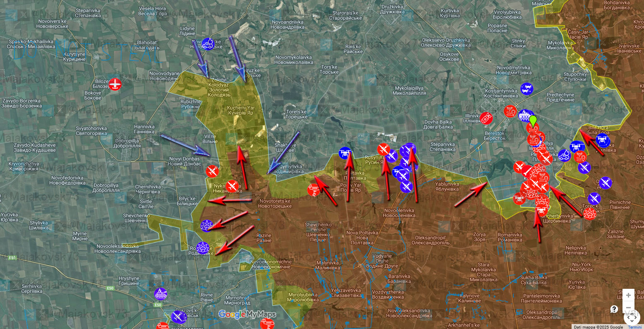The image size is (644, 329).
Task: Click the Nova Poltavka label
Action: point(362,238)
